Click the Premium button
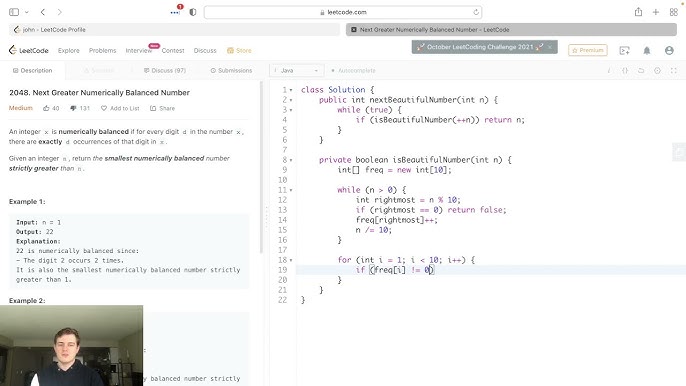This screenshot has width=686, height=386. point(588,50)
